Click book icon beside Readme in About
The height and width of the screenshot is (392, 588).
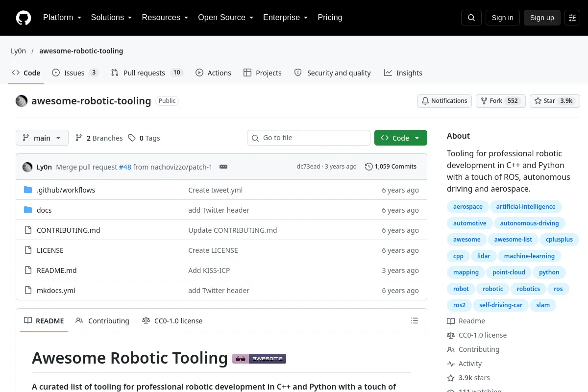[451, 321]
